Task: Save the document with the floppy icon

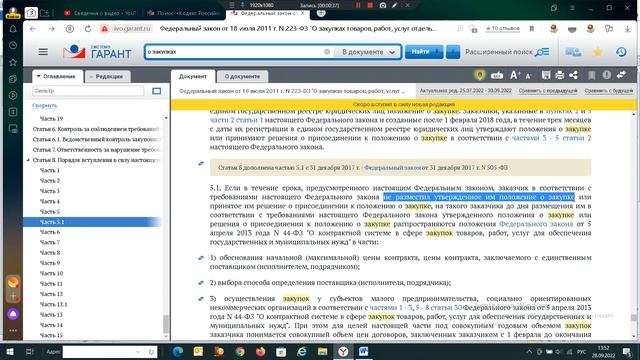Action: pyautogui.click(x=546, y=75)
